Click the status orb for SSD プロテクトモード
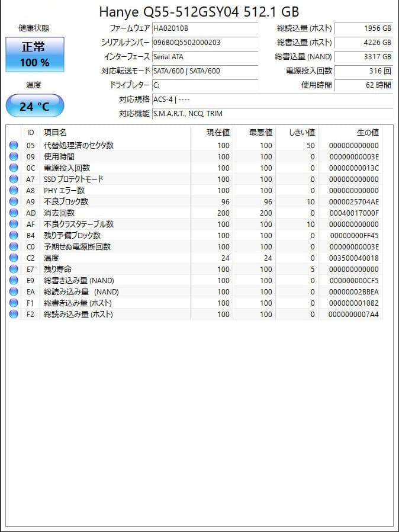The image size is (399, 532). 14,179
